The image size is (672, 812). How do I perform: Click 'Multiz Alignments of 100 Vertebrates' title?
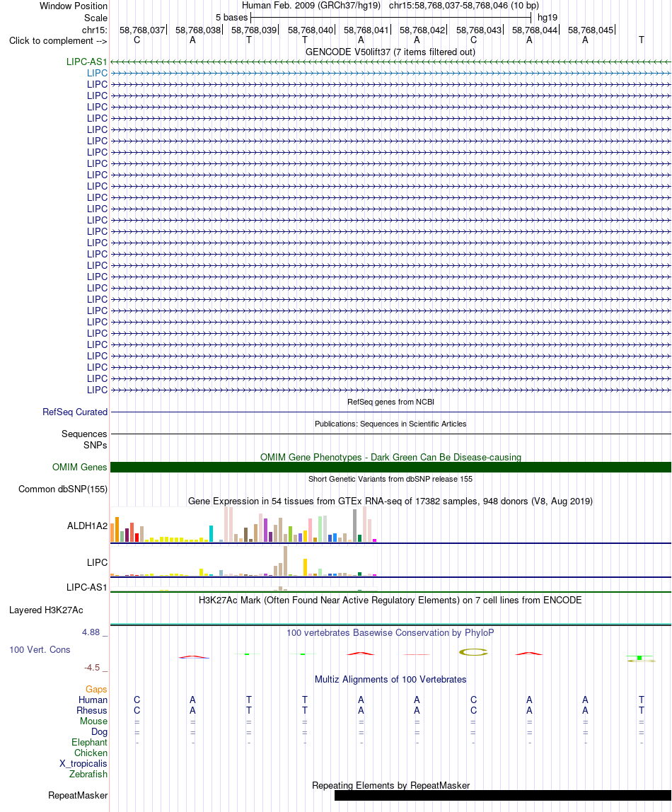coord(390,680)
